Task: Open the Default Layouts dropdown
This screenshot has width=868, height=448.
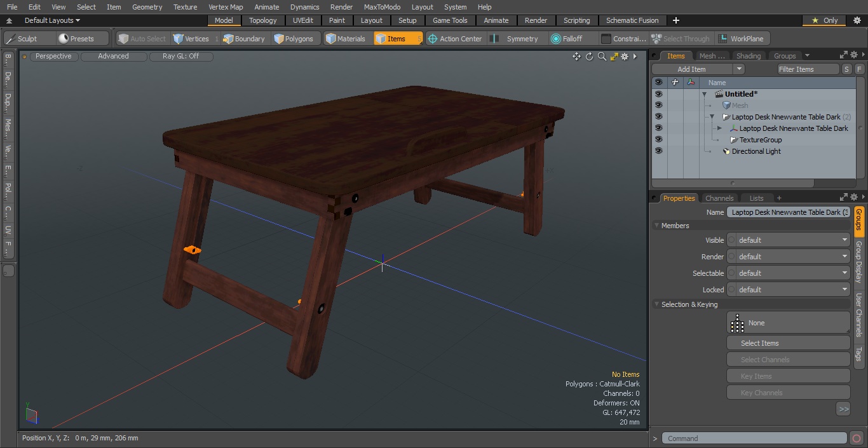Action: [x=52, y=20]
